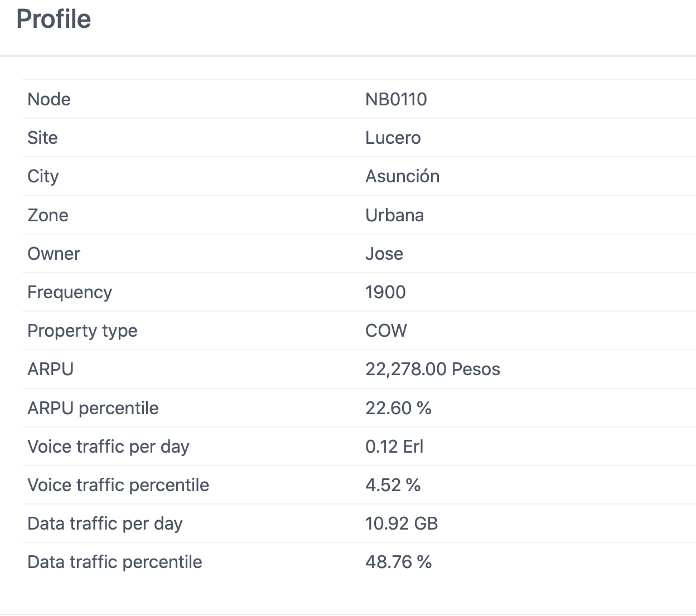
Task: Click the city value Asunción
Action: tap(402, 176)
